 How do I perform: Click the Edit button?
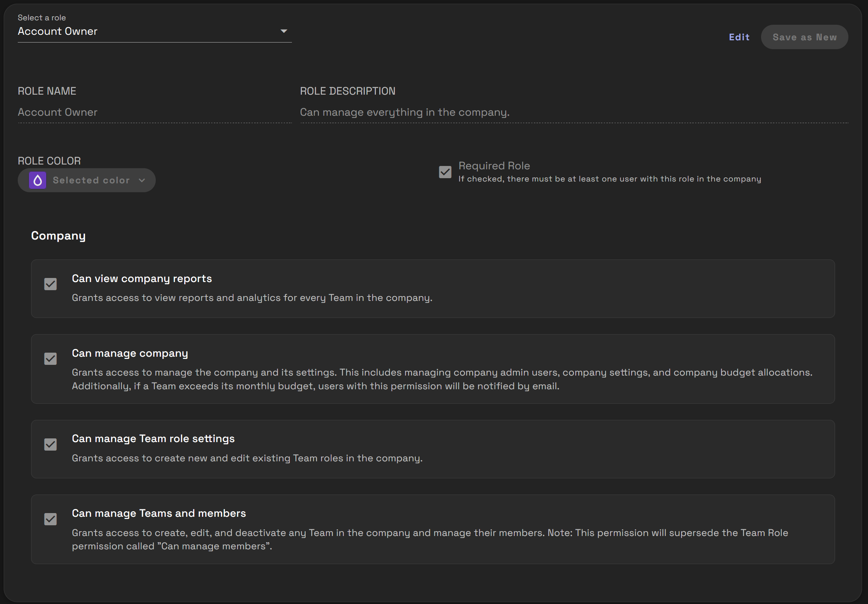pyautogui.click(x=739, y=37)
